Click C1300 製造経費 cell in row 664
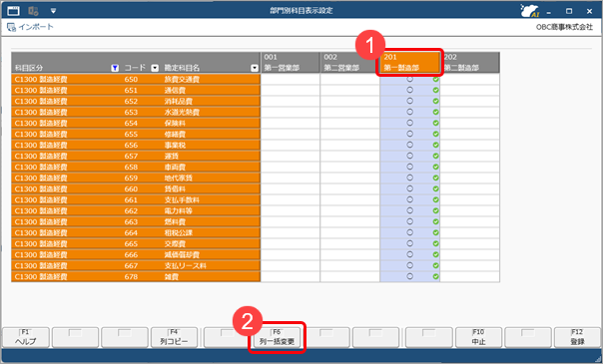 (x=41, y=232)
